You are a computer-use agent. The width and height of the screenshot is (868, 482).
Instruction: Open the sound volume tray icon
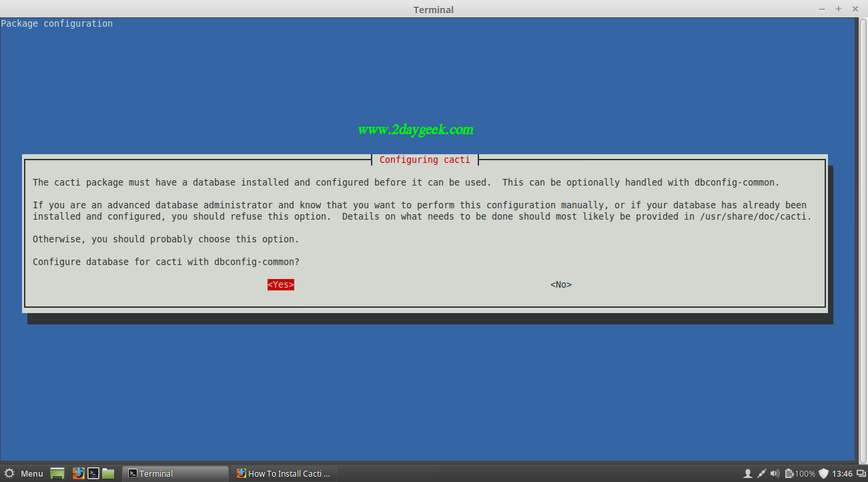coord(775,473)
